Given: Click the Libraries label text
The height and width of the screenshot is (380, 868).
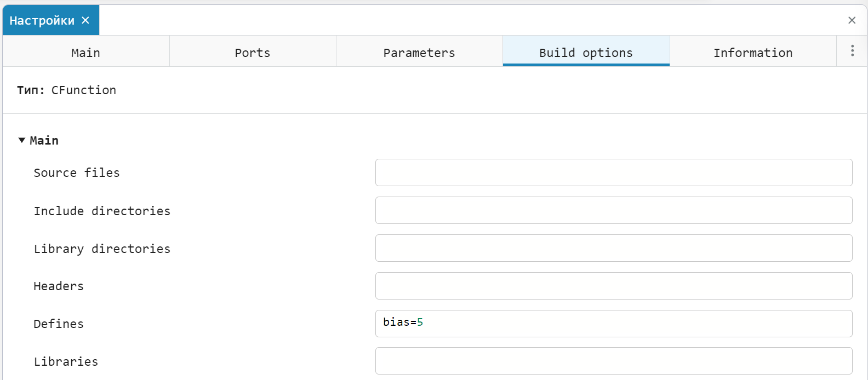Looking at the screenshot, I should coord(66,361).
